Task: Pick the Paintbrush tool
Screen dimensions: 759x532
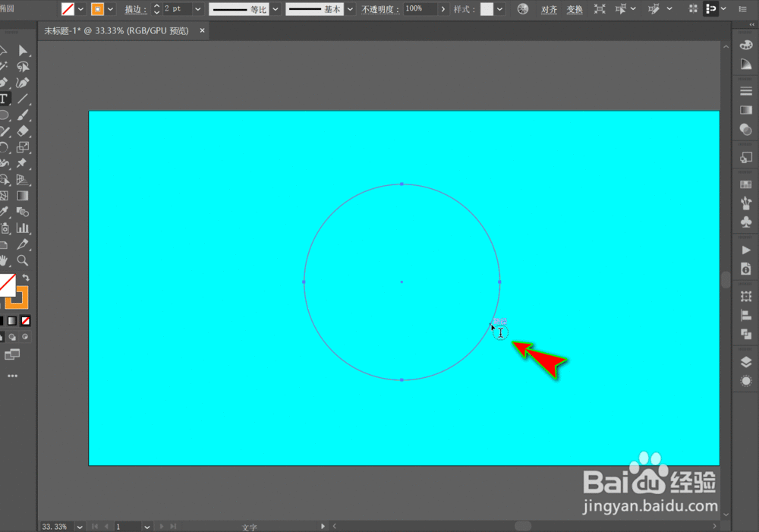Action: (x=23, y=115)
